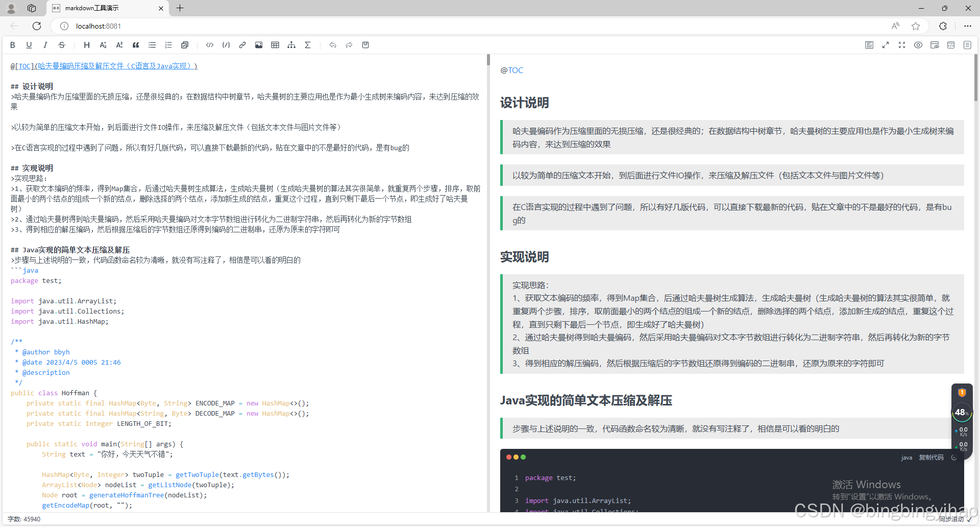The height and width of the screenshot is (527, 980).
Task: Insert a hyperlink using the link icon
Action: 242,45
